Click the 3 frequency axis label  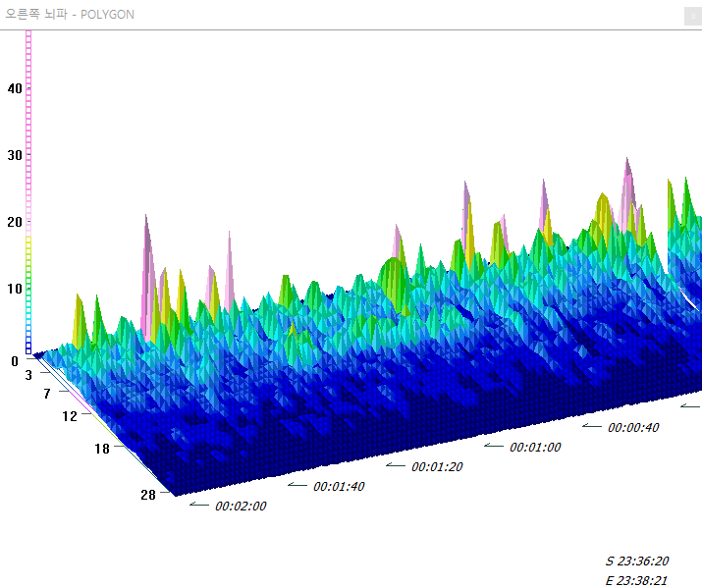point(28,375)
